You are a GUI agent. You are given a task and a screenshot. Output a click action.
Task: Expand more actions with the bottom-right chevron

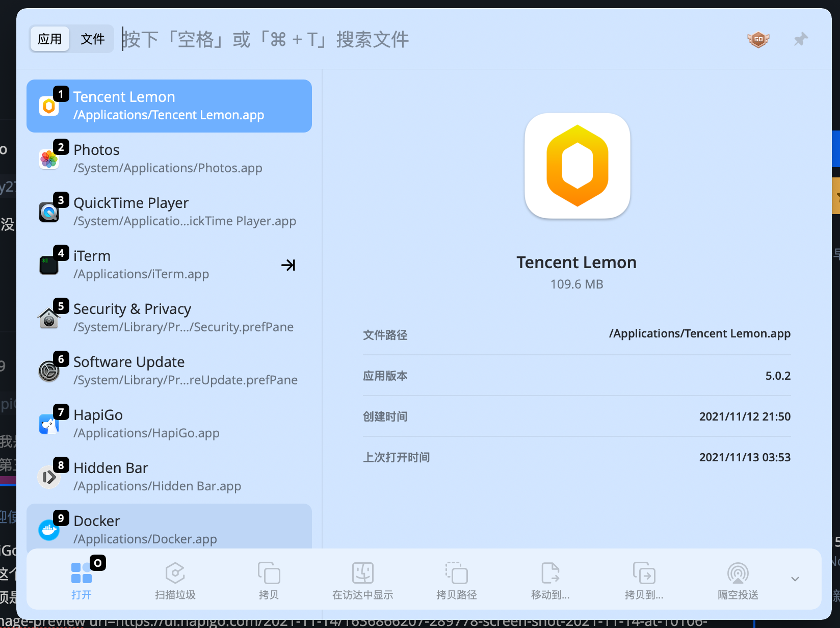[795, 579]
